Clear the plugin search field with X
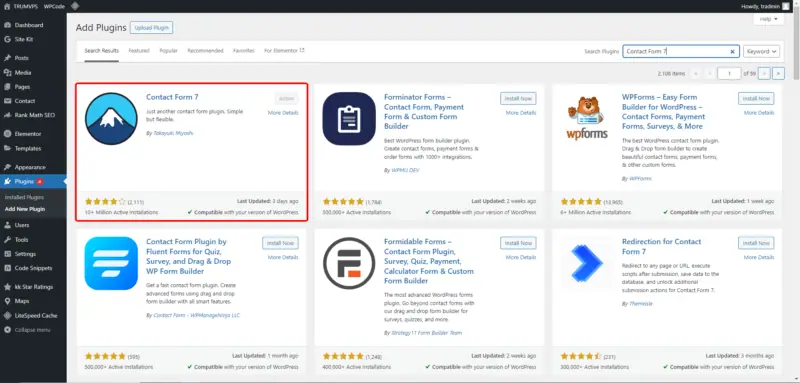The width and height of the screenshot is (800, 383). [x=732, y=52]
